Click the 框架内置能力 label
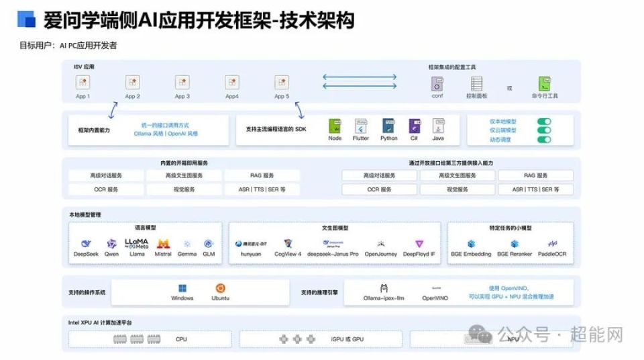This screenshot has height=360, width=644. pos(94,130)
